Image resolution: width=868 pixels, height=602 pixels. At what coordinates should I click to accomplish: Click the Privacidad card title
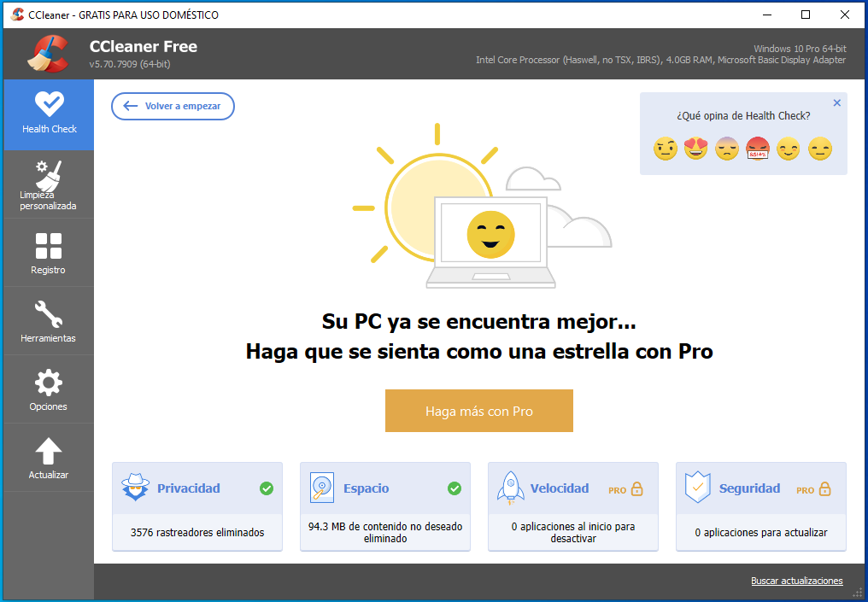click(x=188, y=488)
